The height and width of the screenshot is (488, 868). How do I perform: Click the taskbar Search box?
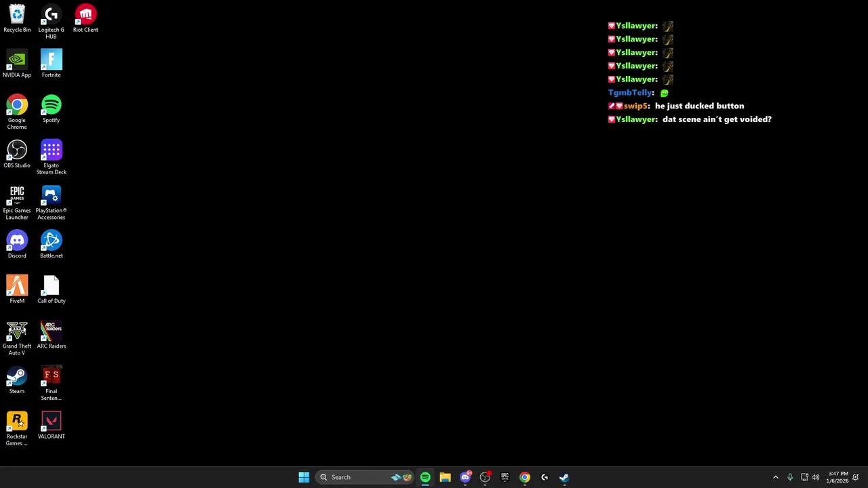coord(366,477)
